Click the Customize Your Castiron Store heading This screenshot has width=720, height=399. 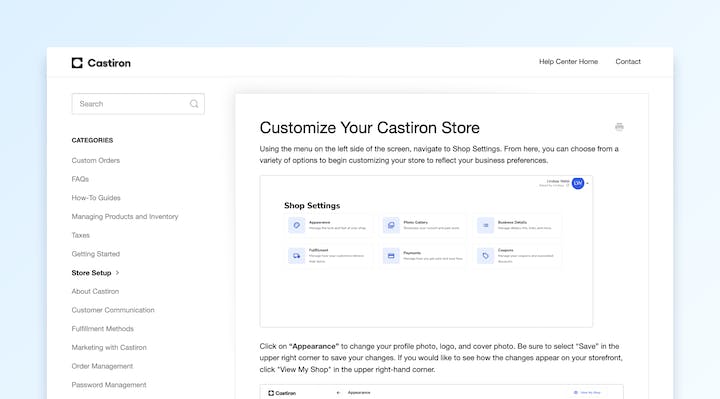pyautogui.click(x=370, y=128)
